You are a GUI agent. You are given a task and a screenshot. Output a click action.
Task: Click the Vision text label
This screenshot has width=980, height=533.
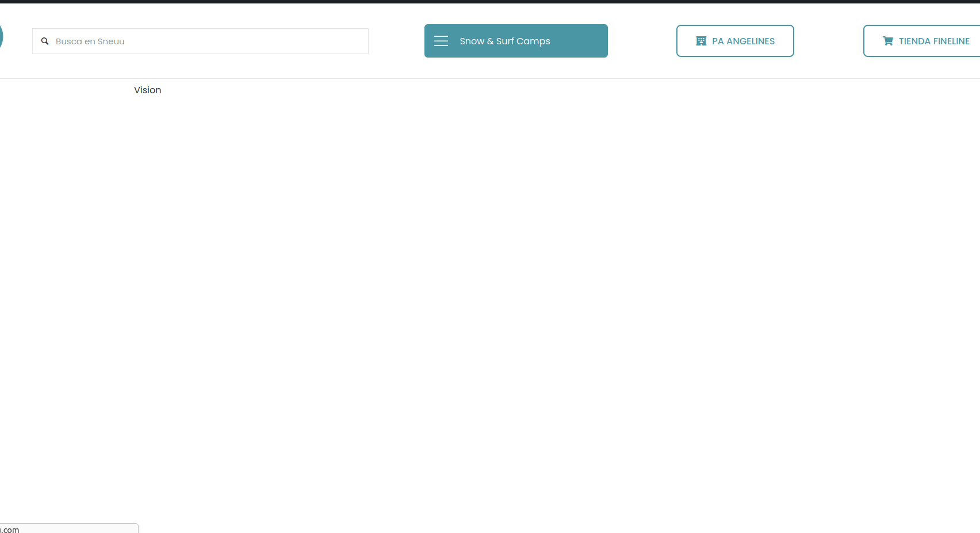[148, 90]
